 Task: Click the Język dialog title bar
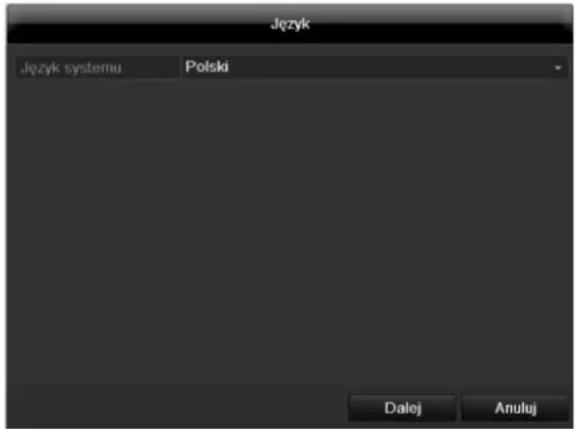point(290,25)
